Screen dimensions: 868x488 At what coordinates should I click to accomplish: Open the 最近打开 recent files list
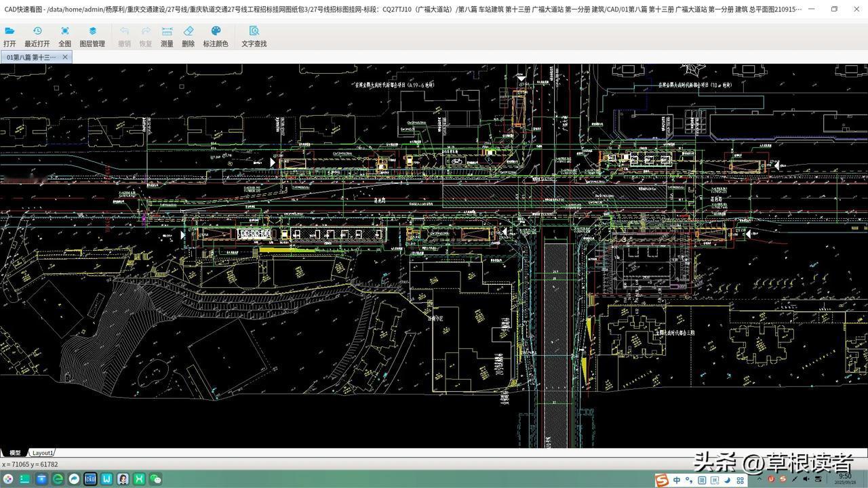pyautogui.click(x=37, y=31)
